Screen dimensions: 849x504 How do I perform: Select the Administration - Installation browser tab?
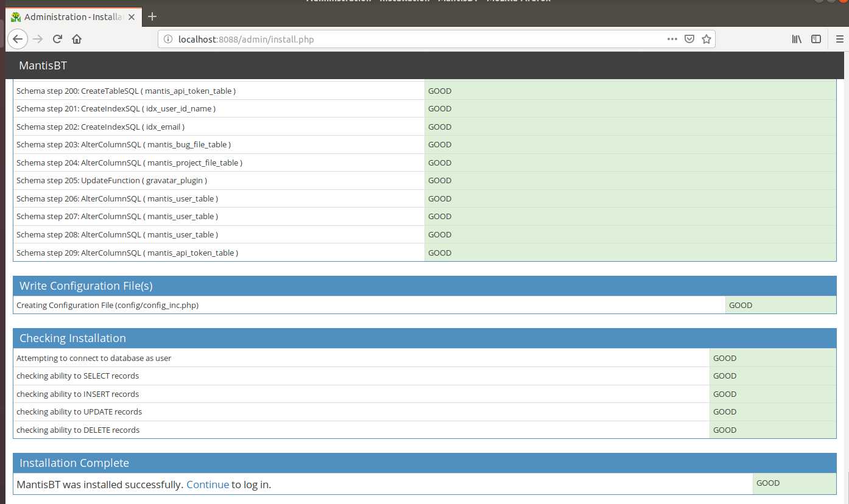click(x=74, y=17)
